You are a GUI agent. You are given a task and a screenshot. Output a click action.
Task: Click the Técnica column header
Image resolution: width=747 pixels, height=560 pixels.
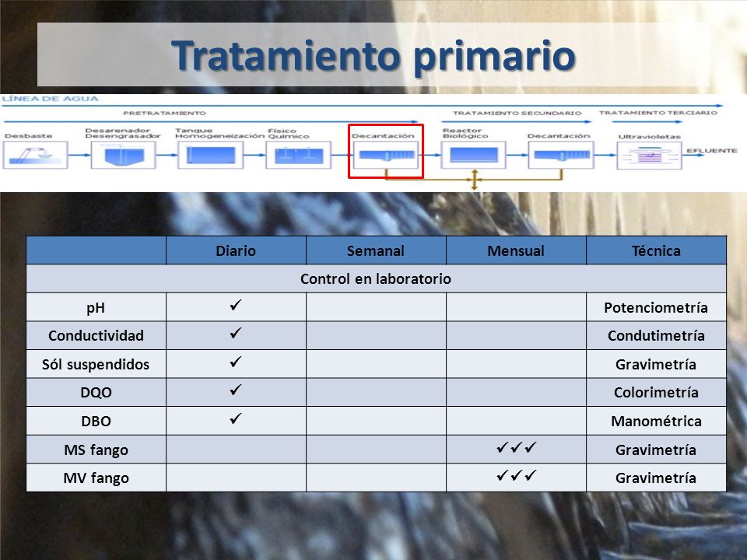656,250
